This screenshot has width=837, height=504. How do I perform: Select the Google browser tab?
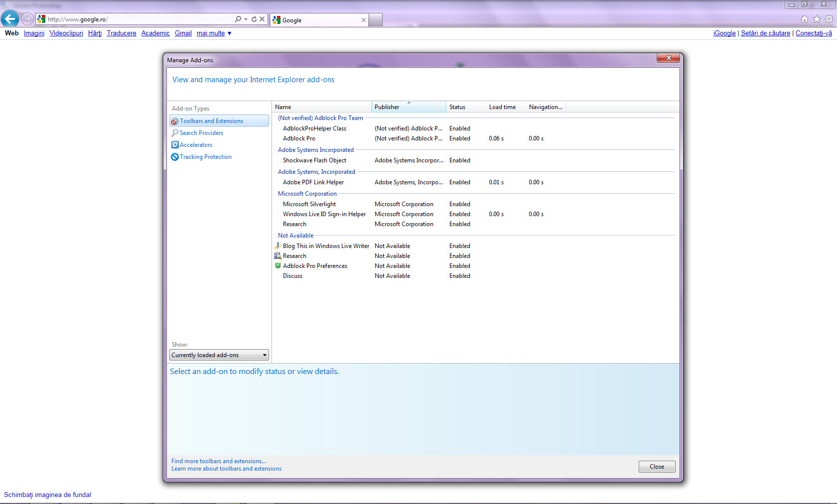click(x=319, y=20)
